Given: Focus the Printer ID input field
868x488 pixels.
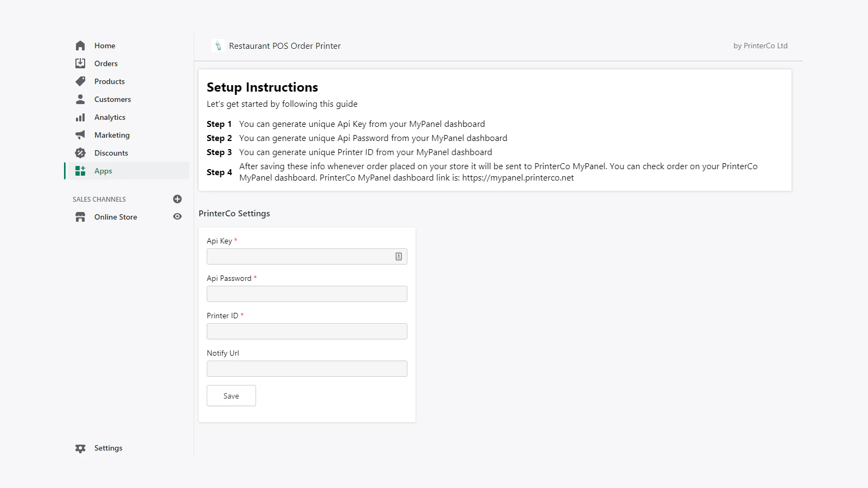Looking at the screenshot, I should (307, 331).
